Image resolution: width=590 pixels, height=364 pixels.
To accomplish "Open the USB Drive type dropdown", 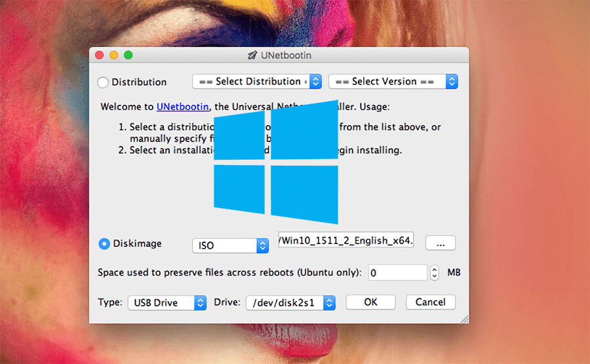I will [x=167, y=302].
